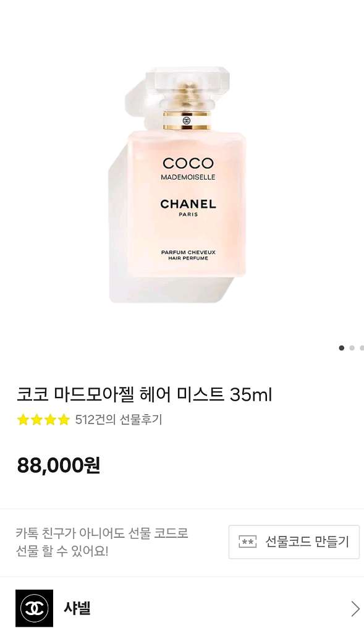Select the 코코 마드모아젤 헤어 미스트 title
364x633 pixels.
click(x=144, y=394)
